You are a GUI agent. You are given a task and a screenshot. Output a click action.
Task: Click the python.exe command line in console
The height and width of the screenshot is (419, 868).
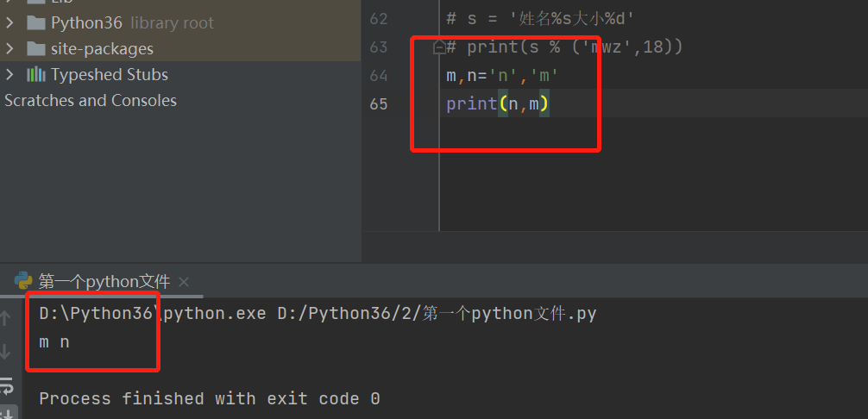click(318, 314)
